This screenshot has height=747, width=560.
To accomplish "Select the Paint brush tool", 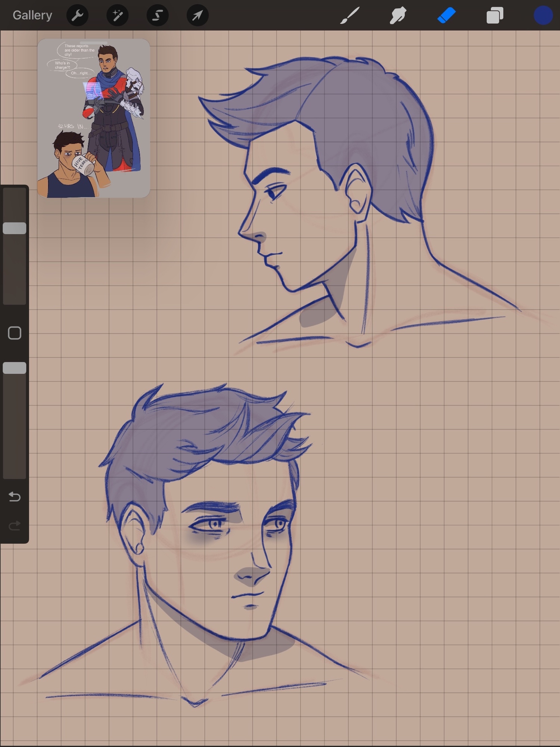I will (x=350, y=16).
